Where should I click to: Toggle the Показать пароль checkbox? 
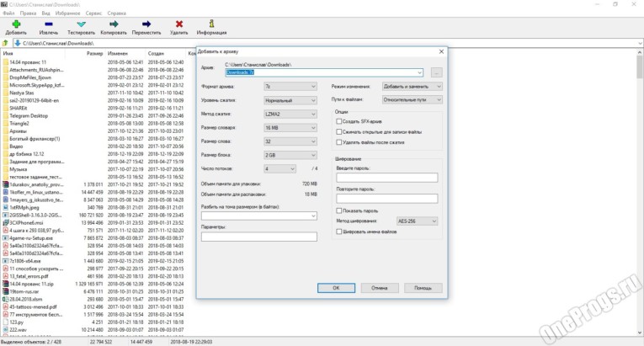click(339, 210)
